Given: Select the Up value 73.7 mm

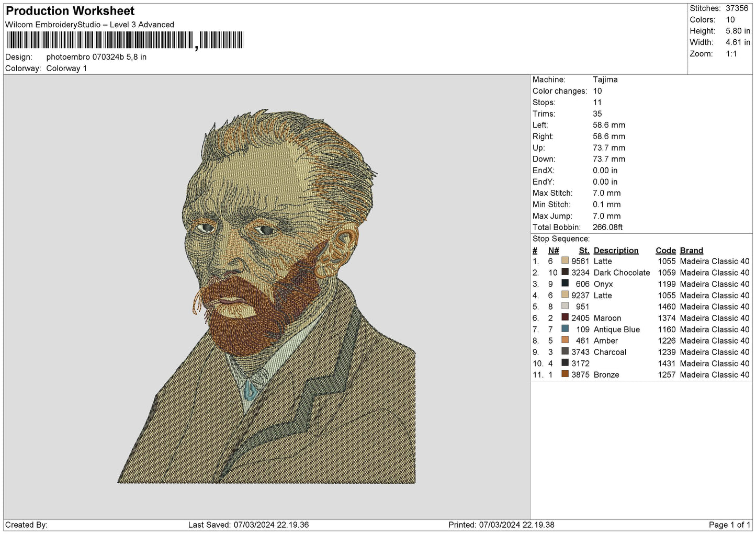Looking at the screenshot, I should (x=609, y=148).
